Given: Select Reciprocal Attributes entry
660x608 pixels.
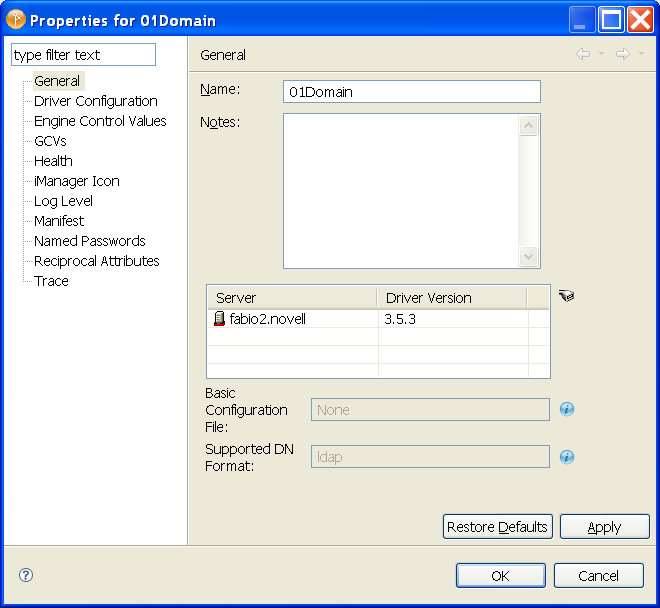Looking at the screenshot, I should [97, 261].
